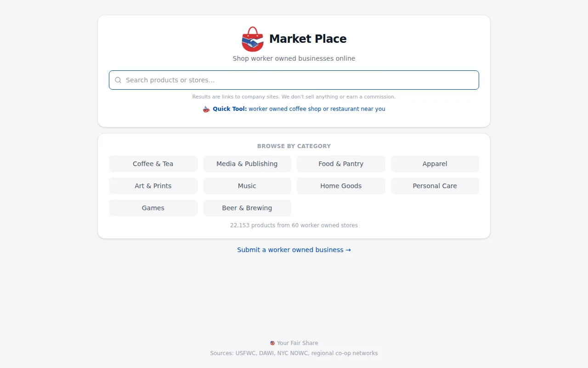Browse the Coffee & Tea category
Viewport: 588px width, 368px height.
(153, 164)
